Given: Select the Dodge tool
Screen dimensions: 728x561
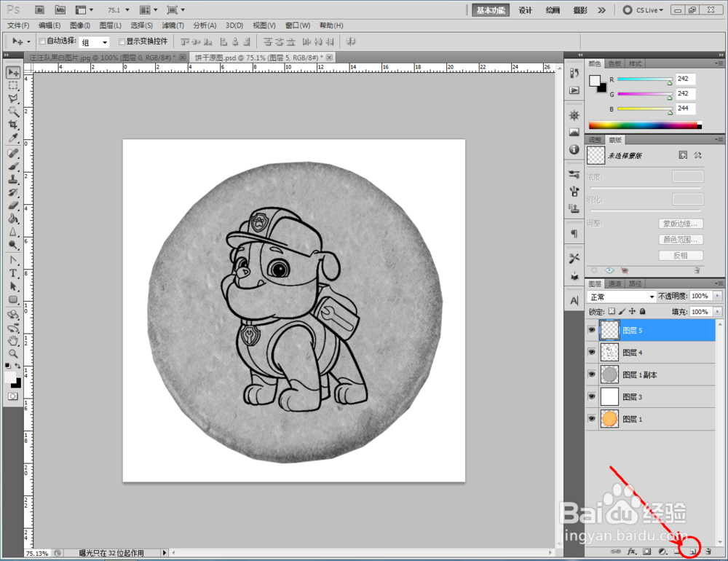Looking at the screenshot, I should click(13, 245).
